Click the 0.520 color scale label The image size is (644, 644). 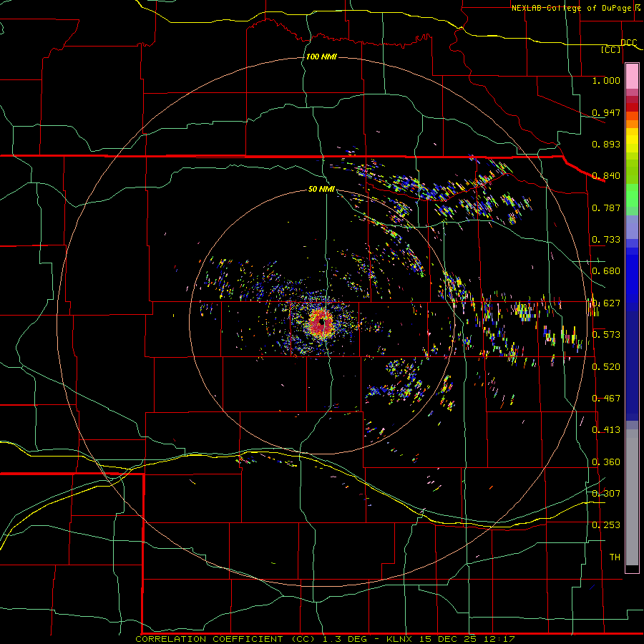tap(606, 367)
